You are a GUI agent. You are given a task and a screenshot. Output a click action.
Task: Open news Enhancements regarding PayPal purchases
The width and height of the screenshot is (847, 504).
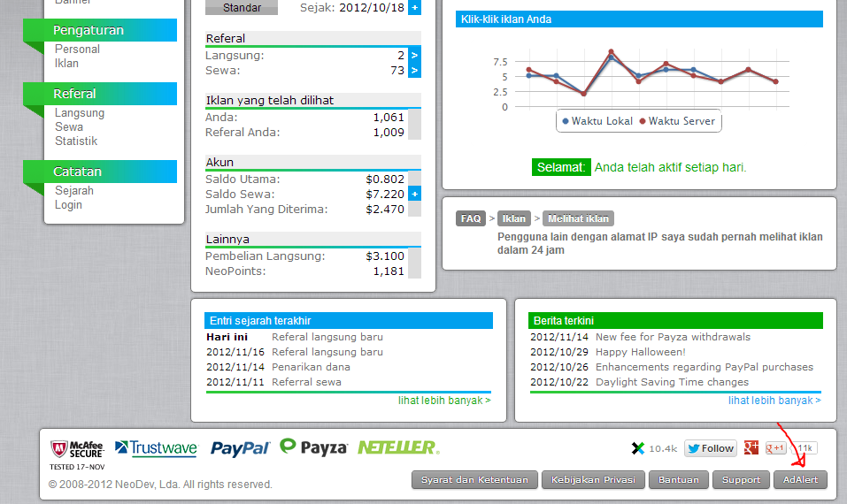(x=704, y=367)
